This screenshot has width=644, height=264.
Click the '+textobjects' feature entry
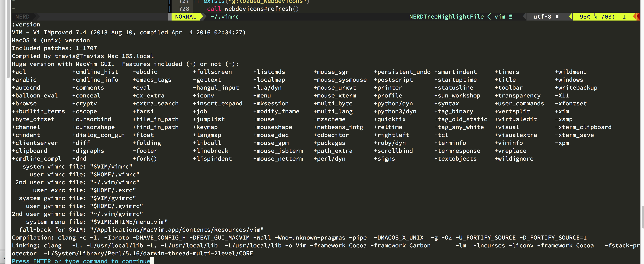click(x=455, y=159)
